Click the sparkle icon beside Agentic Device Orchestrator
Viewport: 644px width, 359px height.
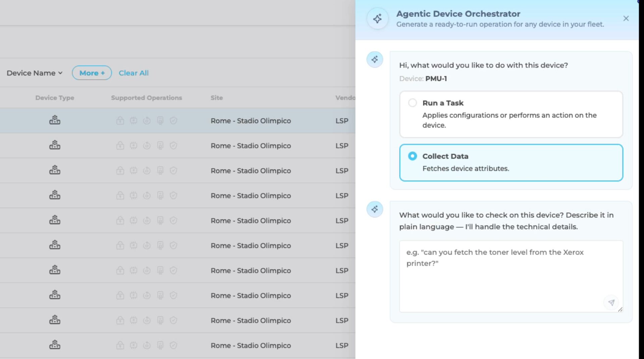(377, 18)
